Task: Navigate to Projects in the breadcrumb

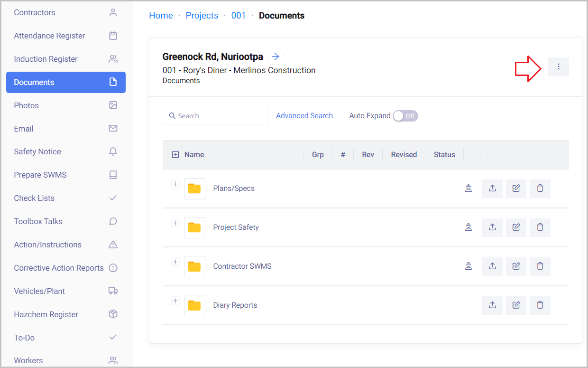Action: click(x=202, y=16)
